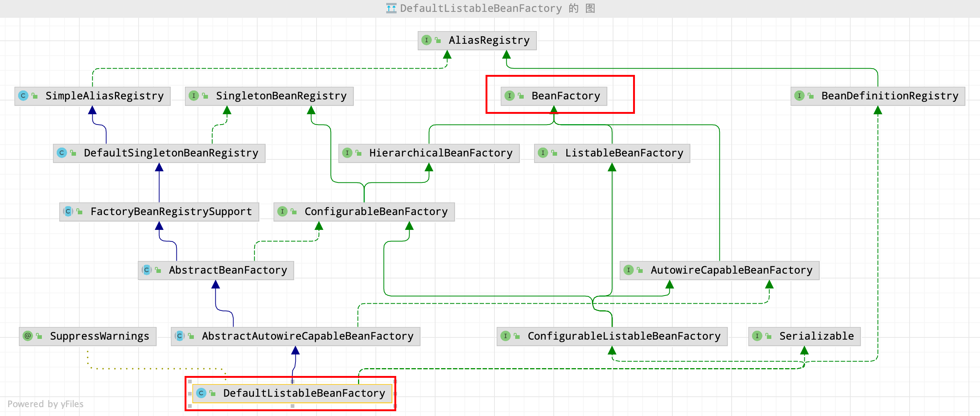The width and height of the screenshot is (980, 416).
Task: Click the DefaultSingletonBeanRegistry class icon
Action: 62,153
